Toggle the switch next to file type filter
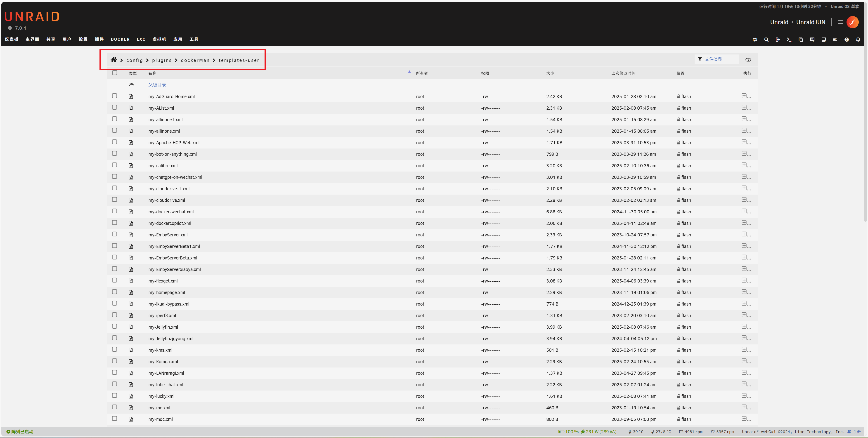Viewport: 868px width, 438px height. click(748, 60)
